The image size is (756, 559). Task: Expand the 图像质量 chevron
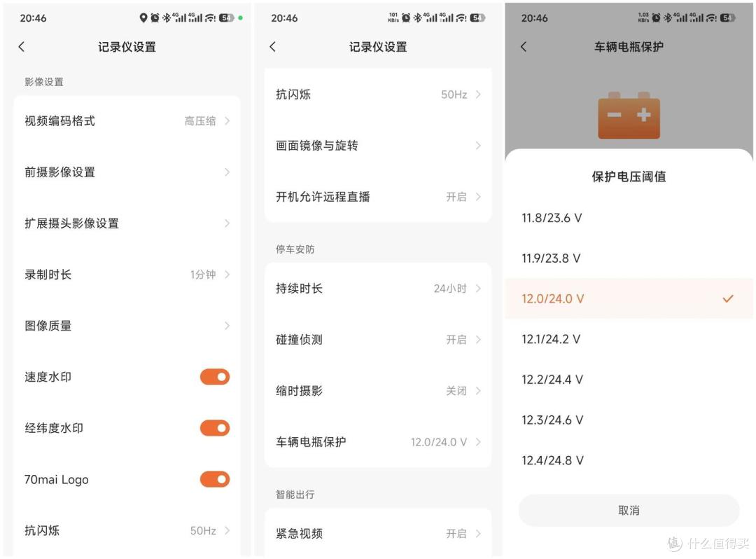[227, 326]
